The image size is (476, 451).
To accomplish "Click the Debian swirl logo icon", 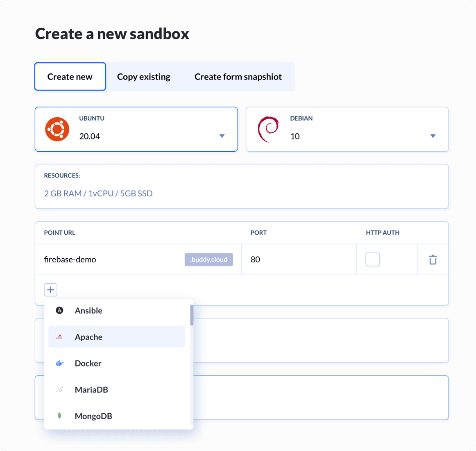I will pyautogui.click(x=268, y=129).
